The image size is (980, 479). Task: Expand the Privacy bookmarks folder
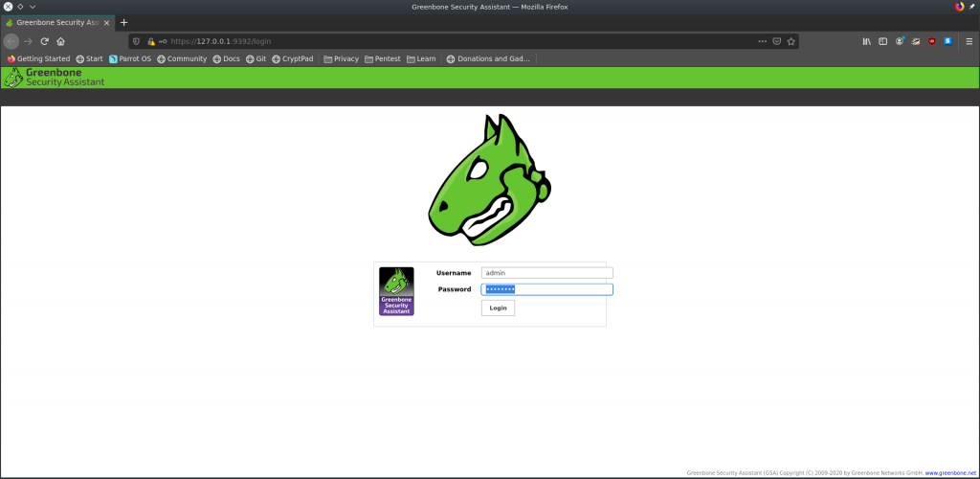pyautogui.click(x=342, y=58)
